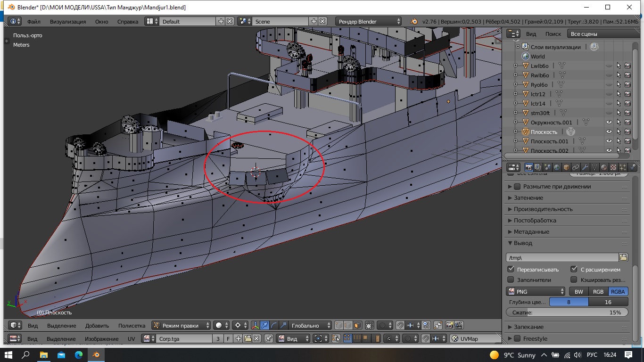Screen dimensions: 644x362
Task: Hide Окружность.001 using its eye icon
Action: click(x=609, y=122)
